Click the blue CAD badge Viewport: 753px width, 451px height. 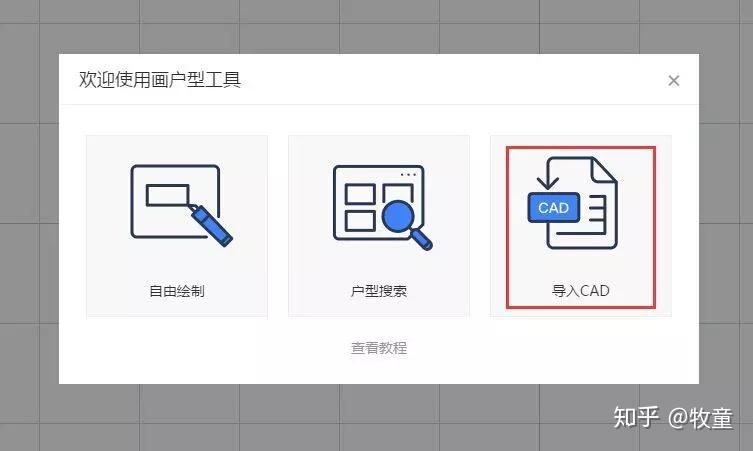553,207
